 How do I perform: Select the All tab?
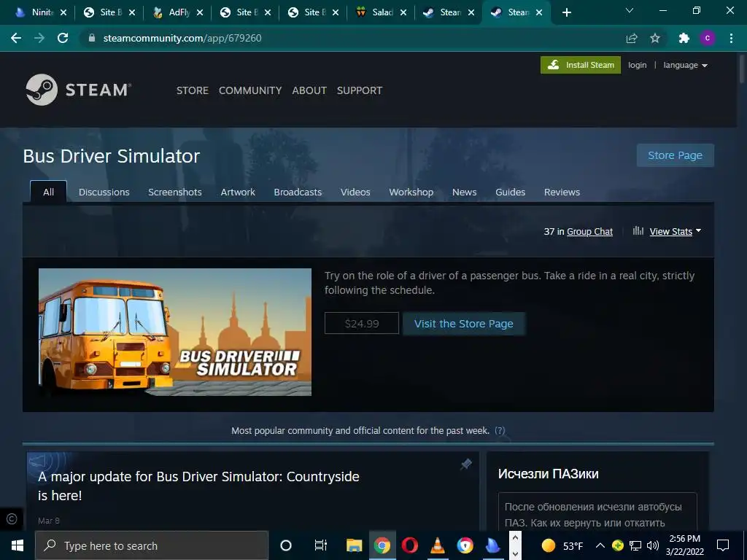coord(49,192)
